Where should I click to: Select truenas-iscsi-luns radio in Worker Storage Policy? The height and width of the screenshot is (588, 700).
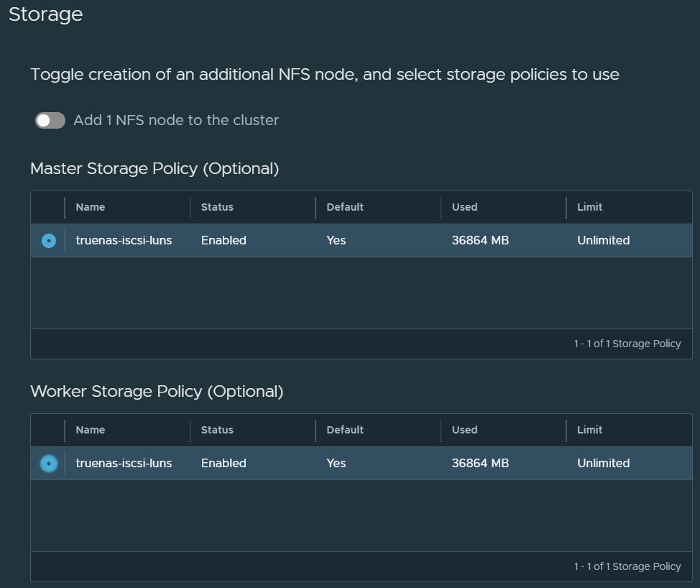point(49,464)
